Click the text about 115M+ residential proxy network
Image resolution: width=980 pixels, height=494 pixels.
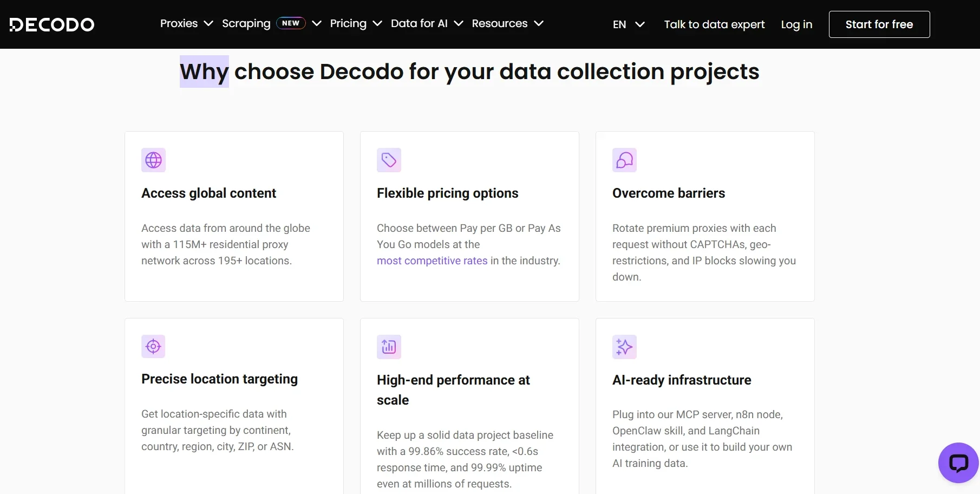pyautogui.click(x=226, y=244)
